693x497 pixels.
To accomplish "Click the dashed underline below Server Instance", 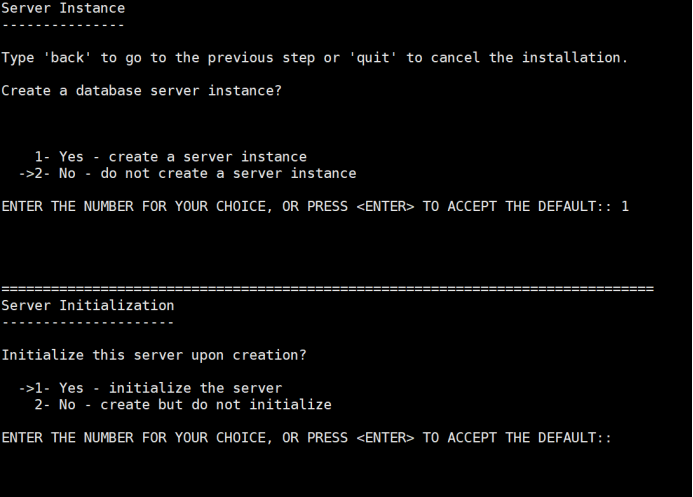I will pos(63,25).
